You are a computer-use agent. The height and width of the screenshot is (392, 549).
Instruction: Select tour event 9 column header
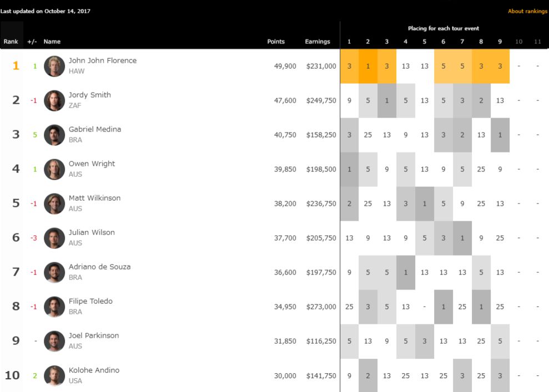[500, 42]
